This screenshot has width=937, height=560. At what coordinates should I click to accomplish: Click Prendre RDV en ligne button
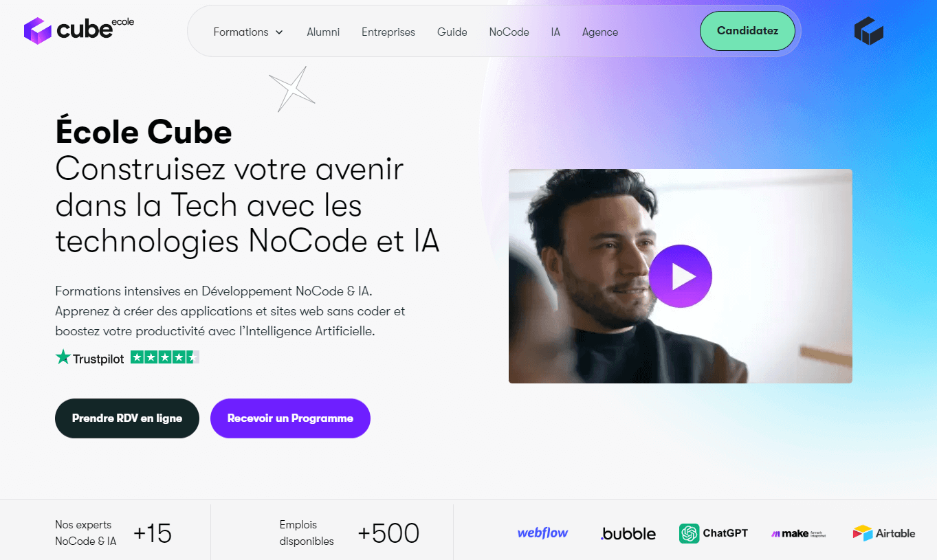point(127,418)
